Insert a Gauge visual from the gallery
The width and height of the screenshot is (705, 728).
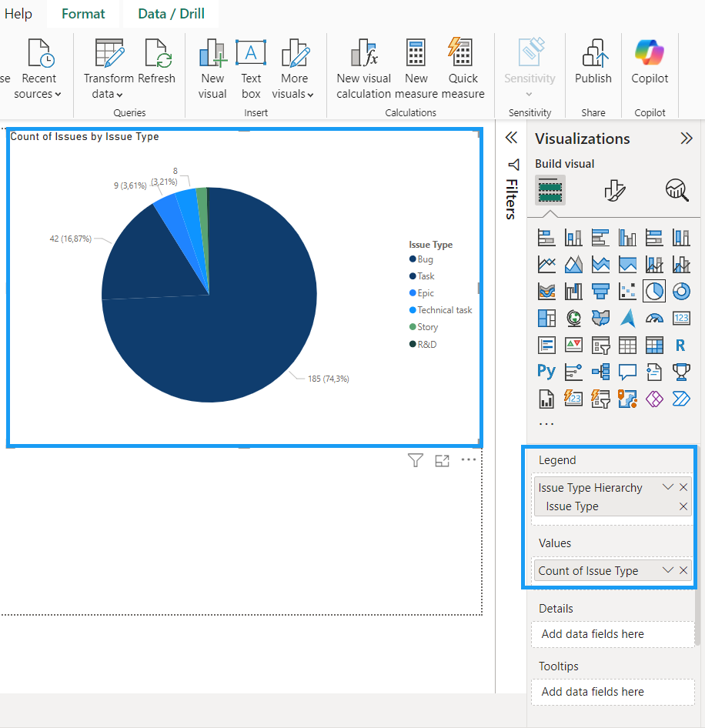(x=654, y=318)
